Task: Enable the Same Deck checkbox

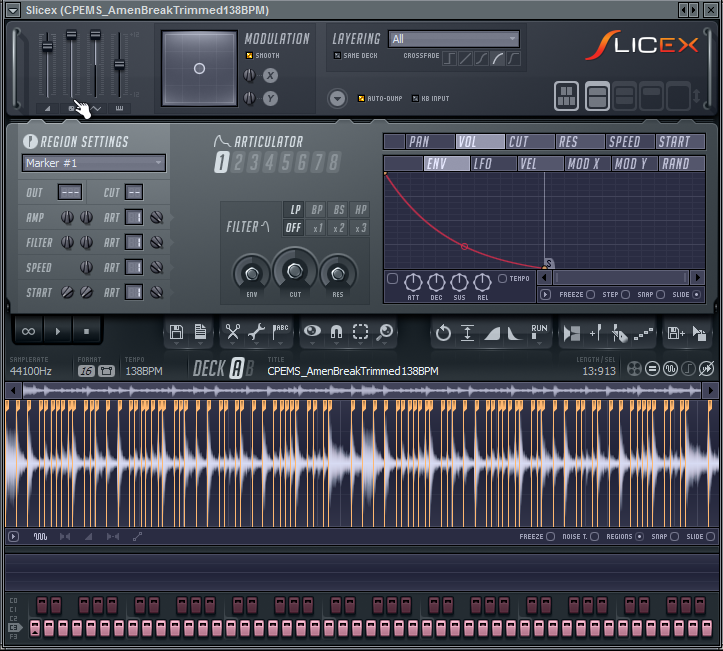Action: (338, 55)
